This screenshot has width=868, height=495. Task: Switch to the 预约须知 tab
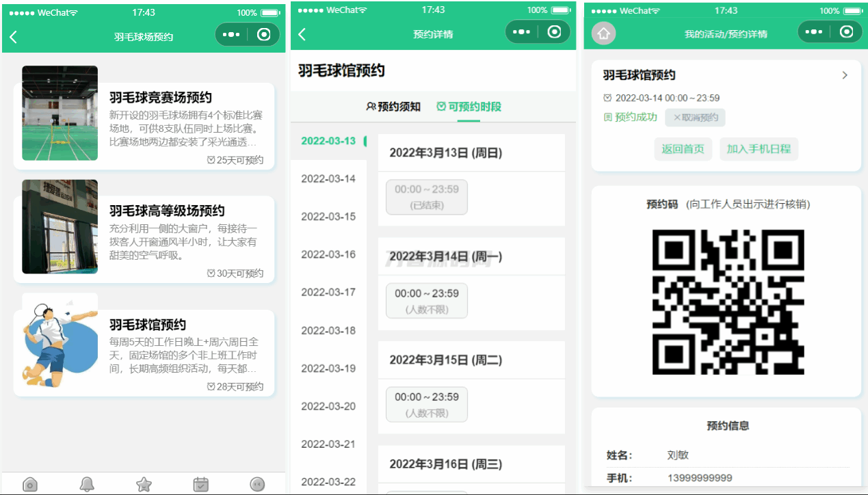[x=394, y=107]
